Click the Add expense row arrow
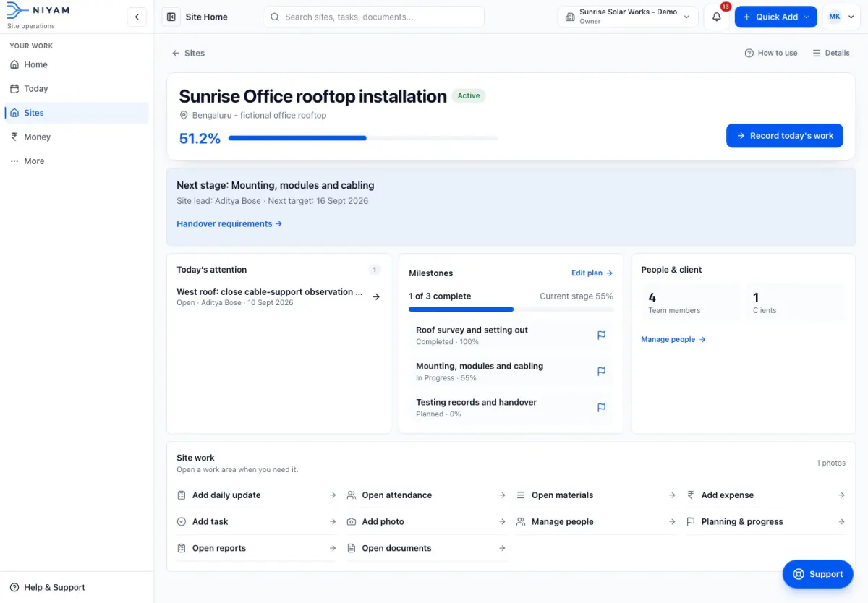Viewport: 868px width, 603px height. (841, 495)
